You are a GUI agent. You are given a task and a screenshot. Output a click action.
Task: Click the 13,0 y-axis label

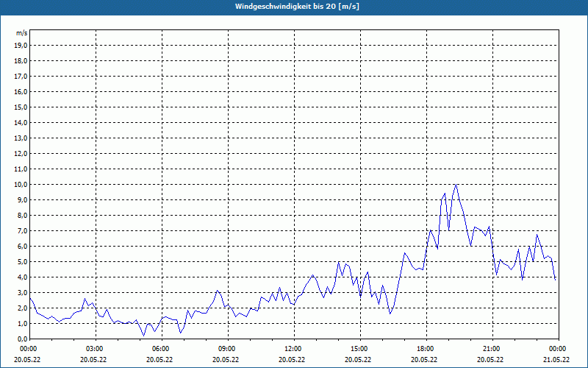click(x=21, y=138)
